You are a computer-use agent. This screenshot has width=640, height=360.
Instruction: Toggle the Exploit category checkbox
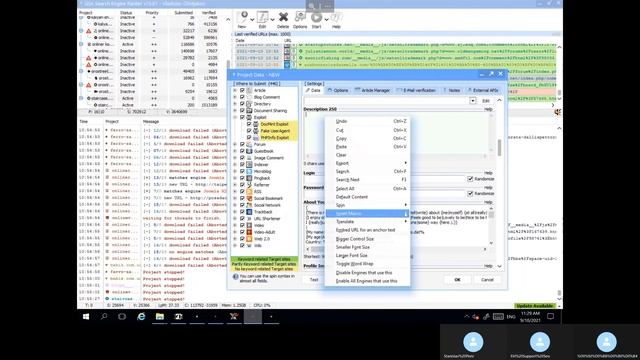click(242, 117)
